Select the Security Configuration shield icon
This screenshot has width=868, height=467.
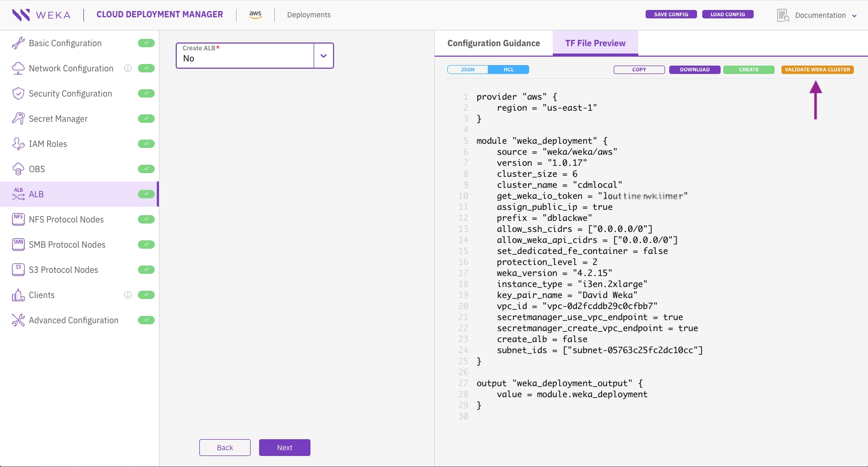point(18,93)
